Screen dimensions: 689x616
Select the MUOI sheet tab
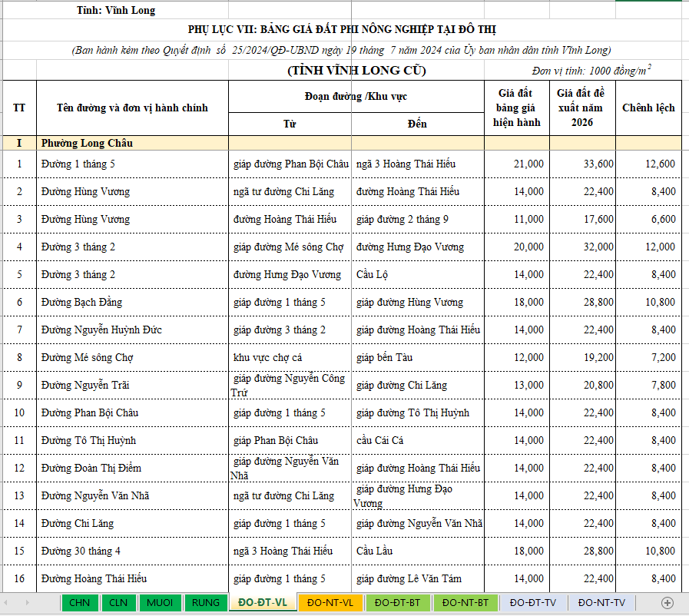coord(161,603)
